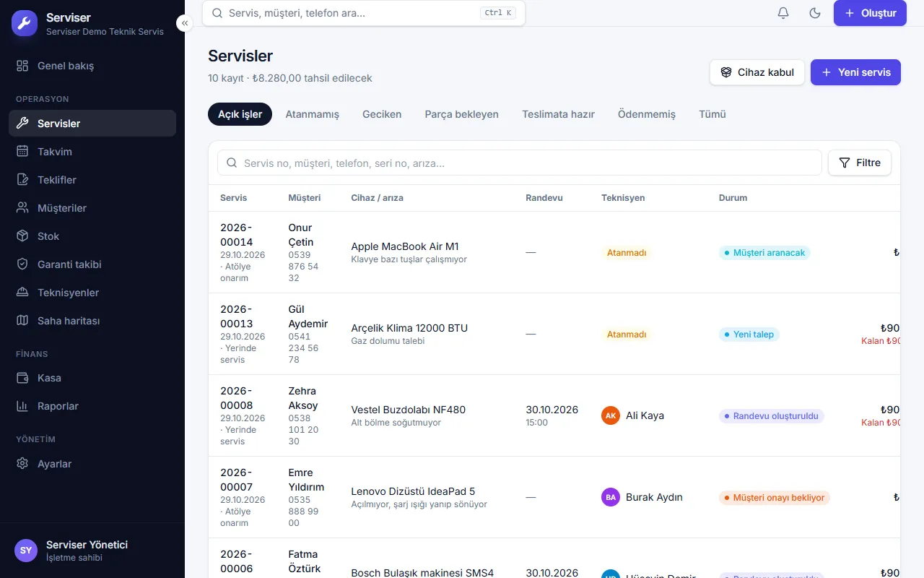Click the Müşteri onayı bekliyor status badge
Screen dimensions: 924x578
pos(775,498)
